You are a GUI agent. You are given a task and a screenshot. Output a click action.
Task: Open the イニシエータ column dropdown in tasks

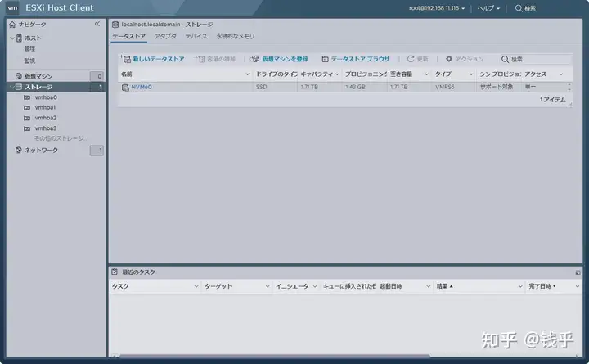tap(315, 286)
